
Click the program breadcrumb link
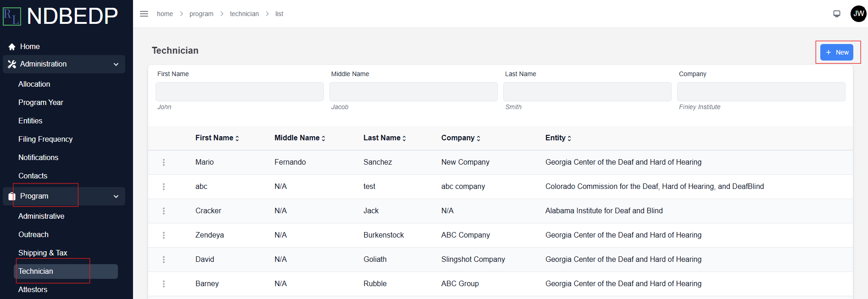click(201, 14)
